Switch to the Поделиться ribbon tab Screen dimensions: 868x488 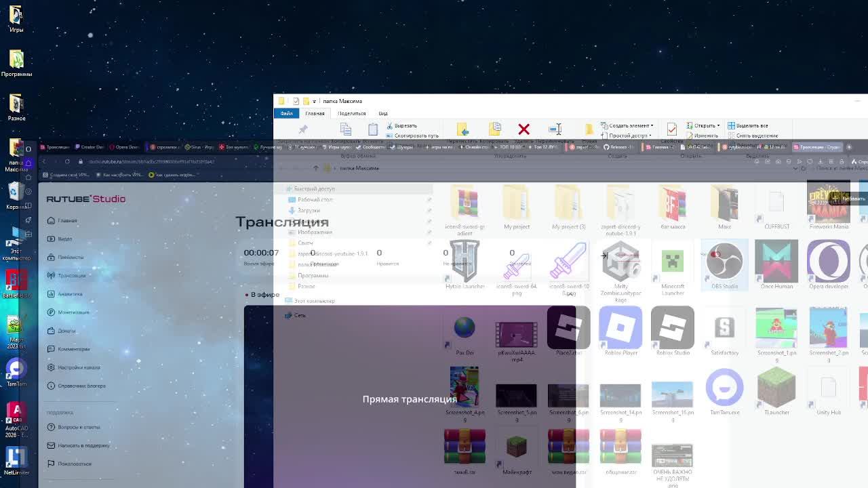[351, 113]
